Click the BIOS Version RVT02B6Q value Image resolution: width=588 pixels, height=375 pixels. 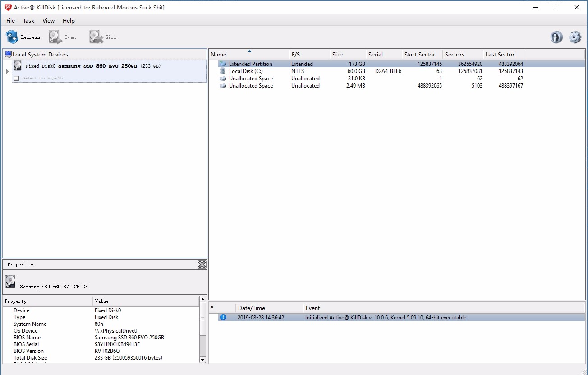pos(107,351)
